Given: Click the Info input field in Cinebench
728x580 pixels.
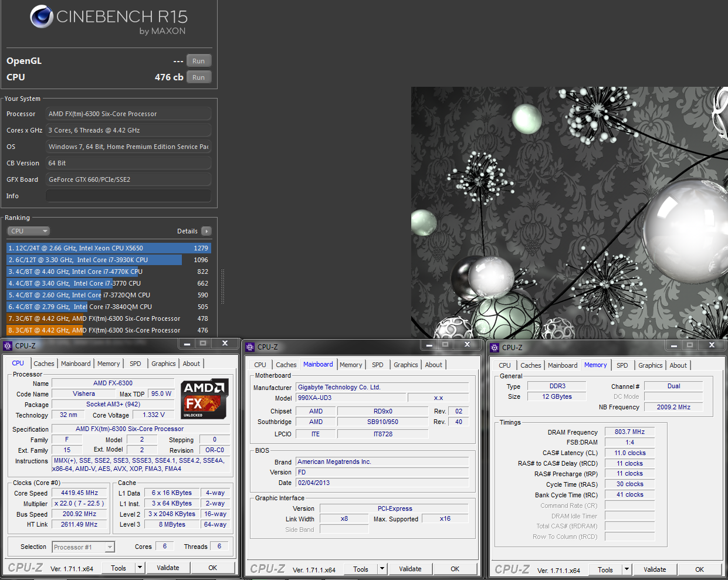Looking at the screenshot, I should pos(128,196).
